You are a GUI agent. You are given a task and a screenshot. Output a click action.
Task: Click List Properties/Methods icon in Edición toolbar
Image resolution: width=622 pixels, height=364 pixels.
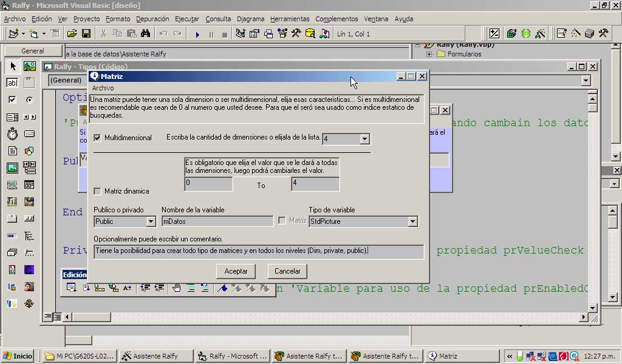coord(72,288)
